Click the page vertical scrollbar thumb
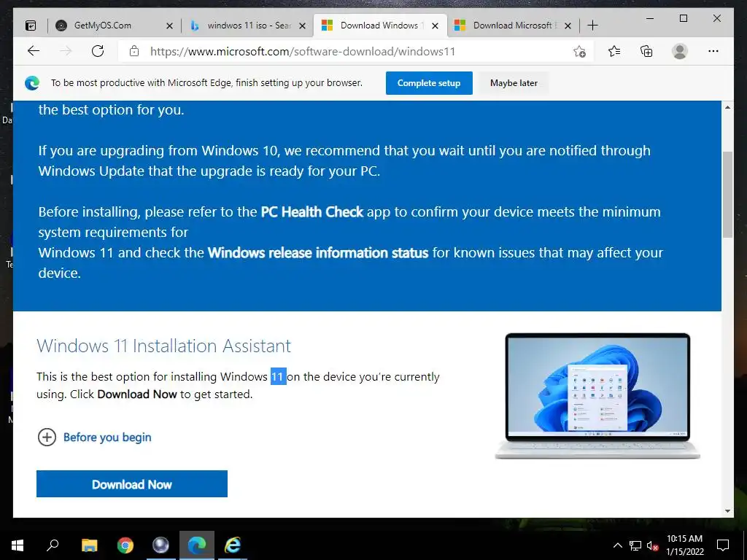This screenshot has width=747, height=560. pos(727,194)
